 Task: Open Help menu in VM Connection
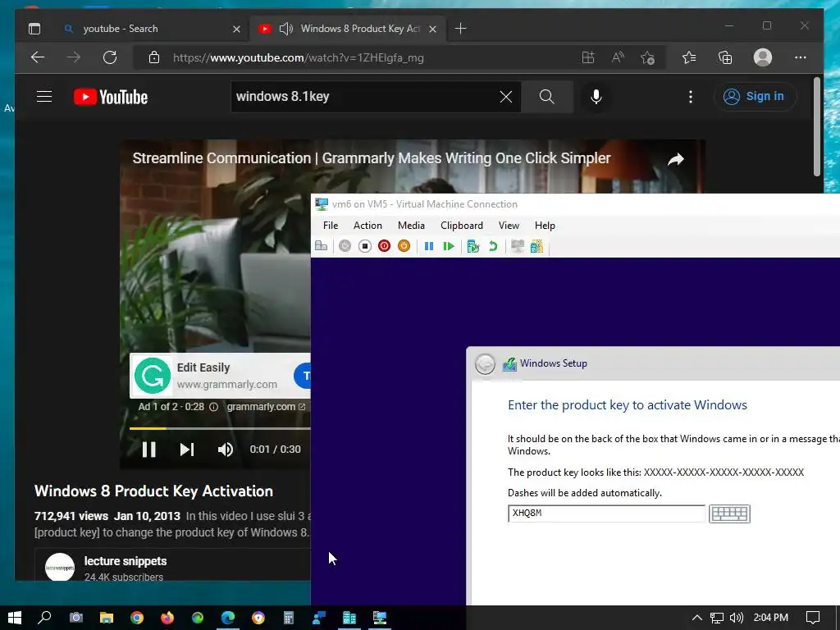click(x=545, y=226)
